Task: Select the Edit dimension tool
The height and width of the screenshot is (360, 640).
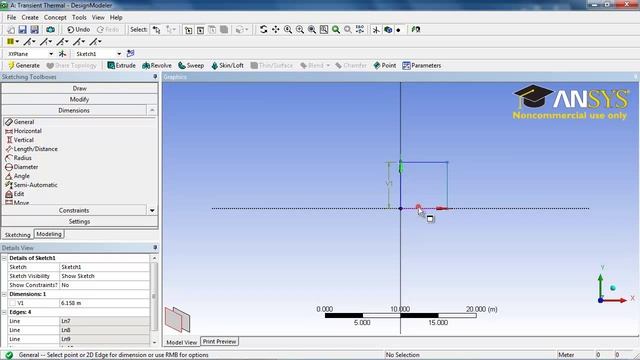Action: (15, 193)
